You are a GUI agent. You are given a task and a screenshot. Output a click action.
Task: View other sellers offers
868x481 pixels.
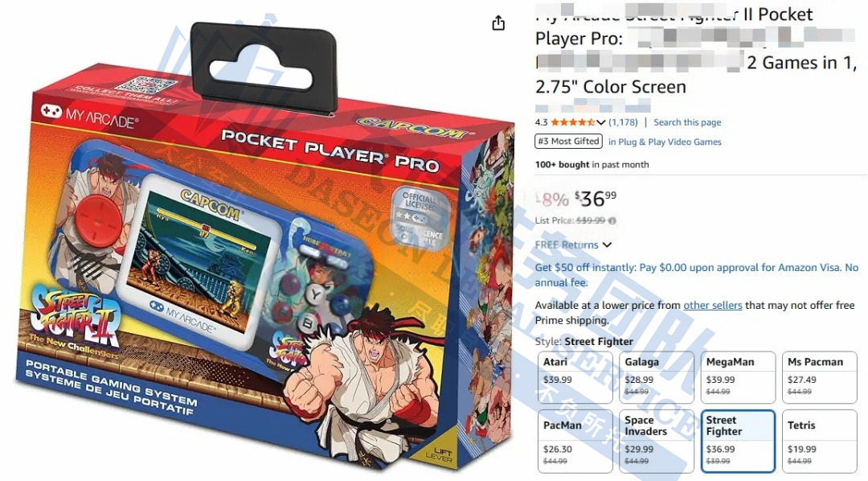pos(712,306)
